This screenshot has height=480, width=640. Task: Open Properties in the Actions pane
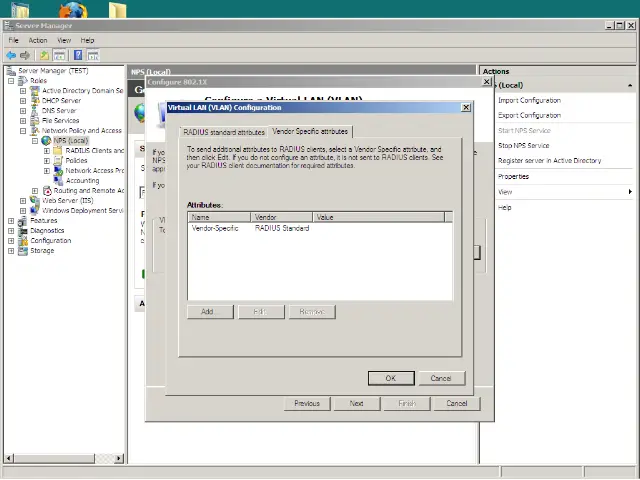513,177
